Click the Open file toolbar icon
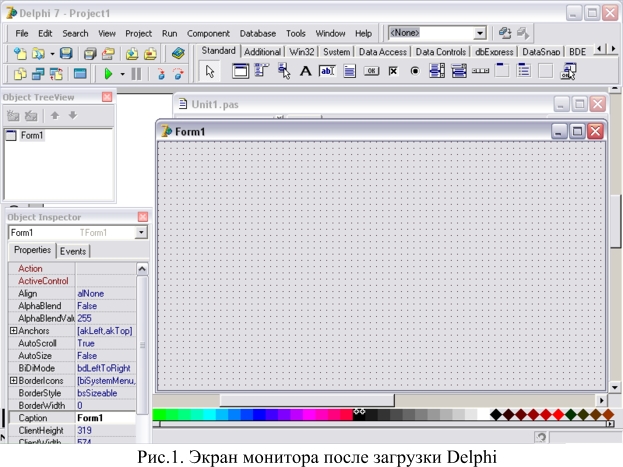The image size is (623, 467). point(39,53)
